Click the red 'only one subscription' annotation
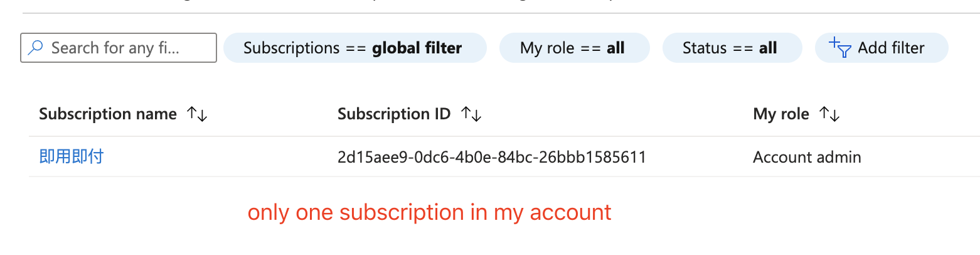Screen dimensions: 980x255 [429, 212]
